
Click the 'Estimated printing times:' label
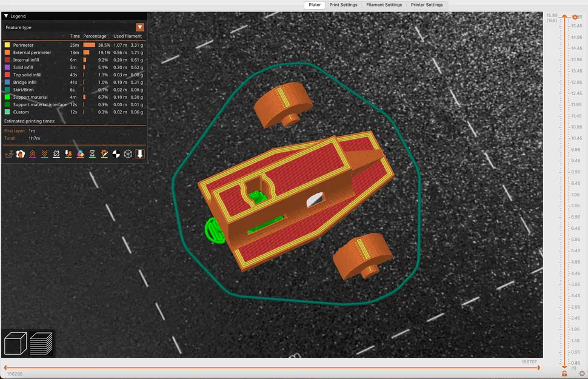(30, 121)
